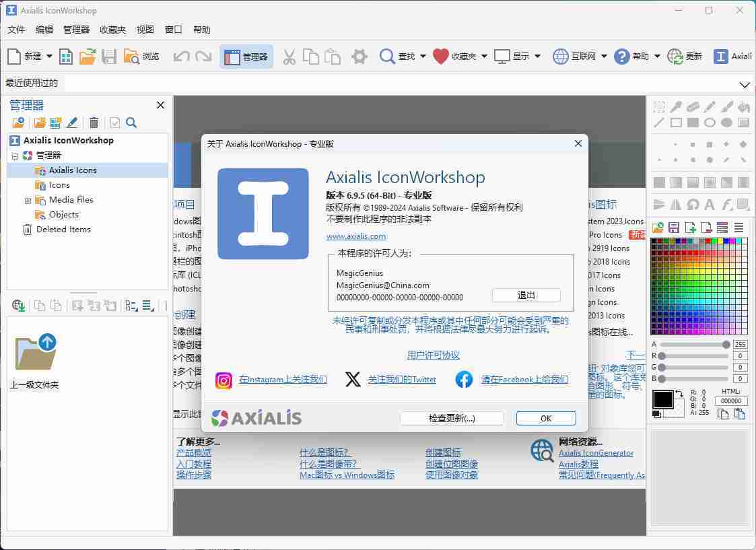Open the 视图 menu
The width and height of the screenshot is (756, 550).
145,30
